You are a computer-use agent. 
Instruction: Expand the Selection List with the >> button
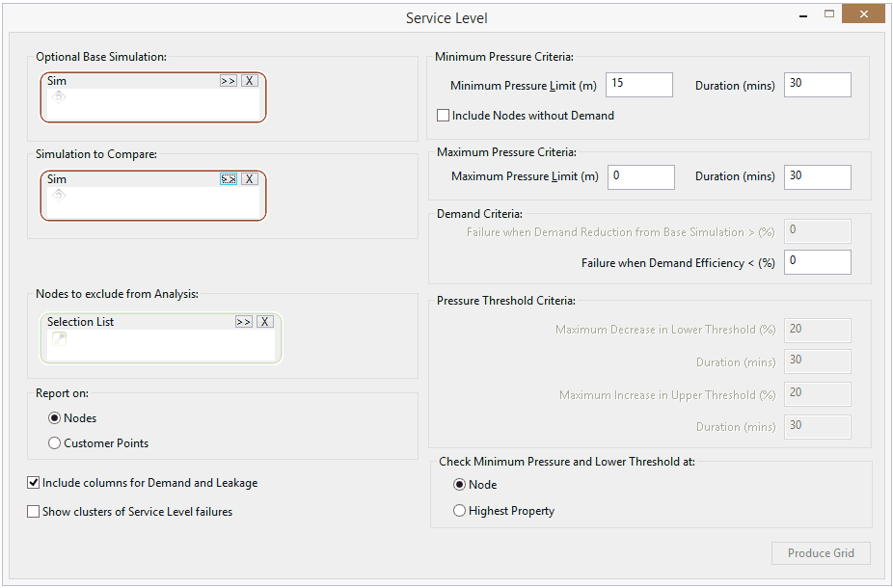[x=243, y=321]
